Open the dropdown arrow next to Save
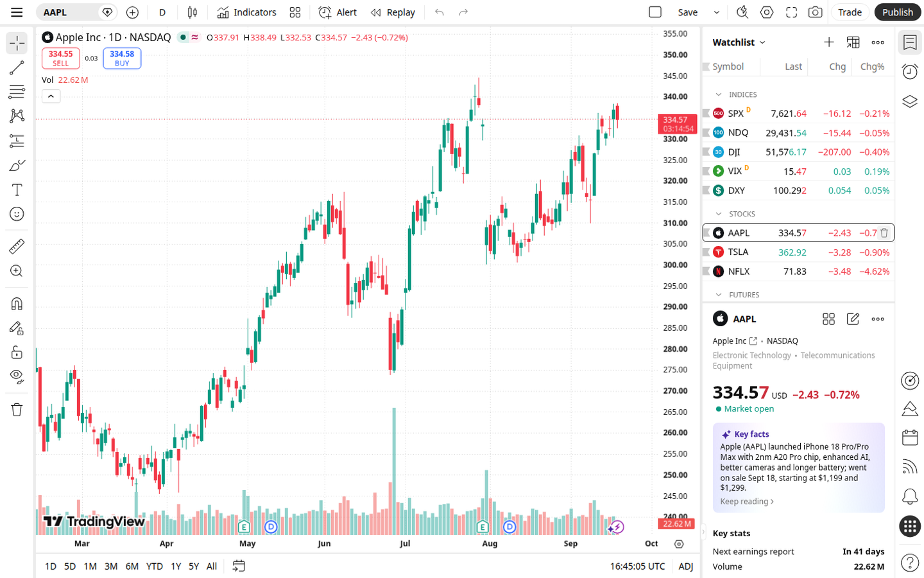This screenshot has width=924, height=578. 717,12
